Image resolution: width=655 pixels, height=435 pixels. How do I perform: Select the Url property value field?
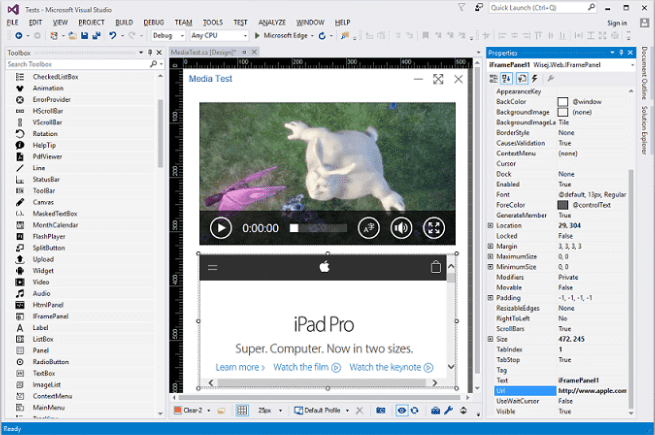tap(593, 391)
